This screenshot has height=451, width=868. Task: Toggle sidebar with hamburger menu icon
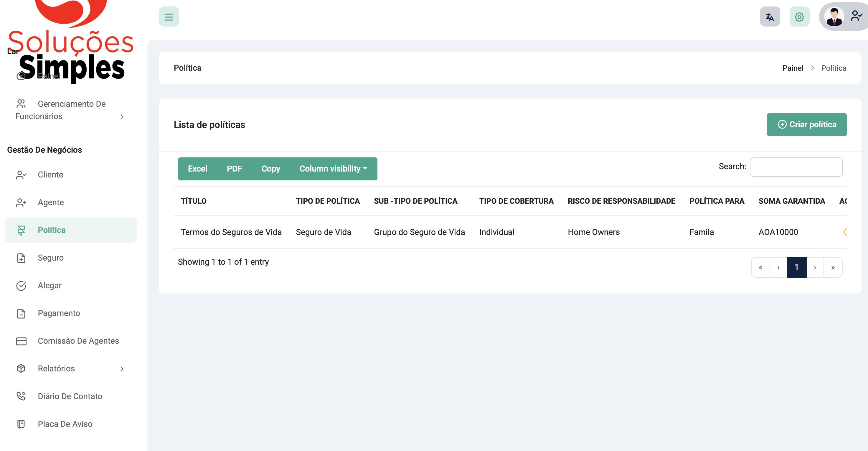pyautogui.click(x=169, y=17)
